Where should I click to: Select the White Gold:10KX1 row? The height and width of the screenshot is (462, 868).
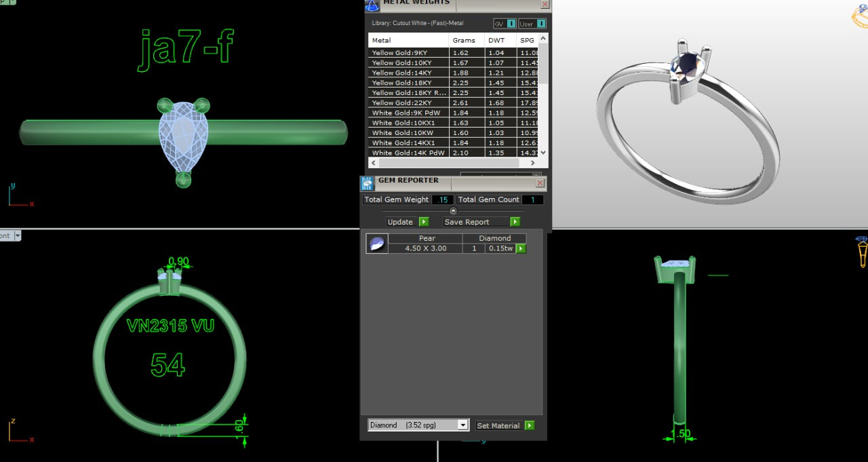453,123
